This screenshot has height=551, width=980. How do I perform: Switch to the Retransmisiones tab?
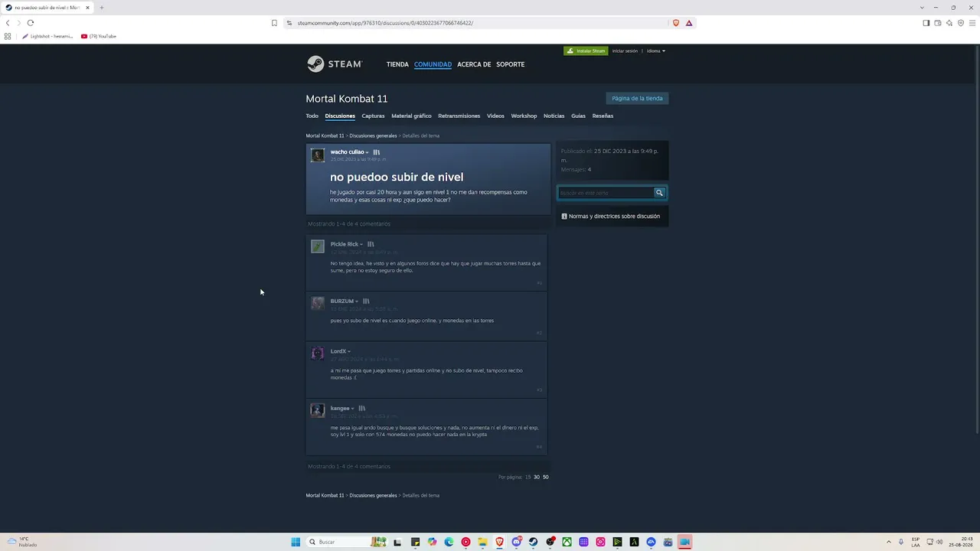click(x=459, y=116)
